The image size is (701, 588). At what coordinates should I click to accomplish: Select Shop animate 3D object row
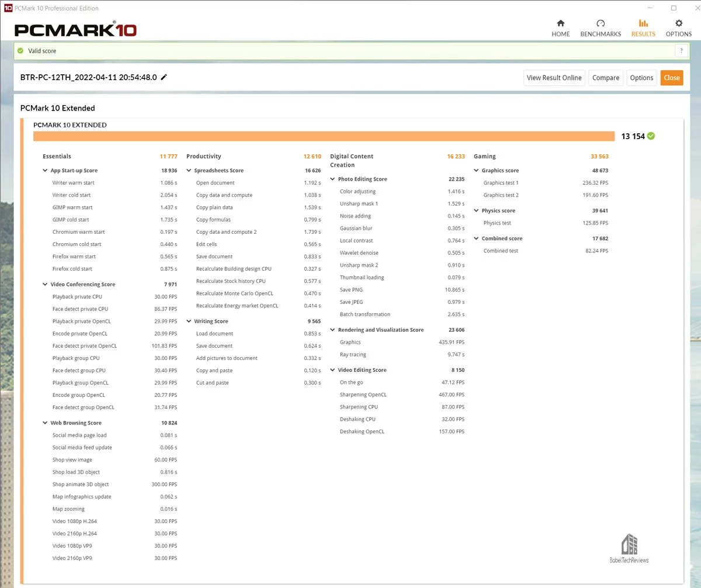[114, 485]
